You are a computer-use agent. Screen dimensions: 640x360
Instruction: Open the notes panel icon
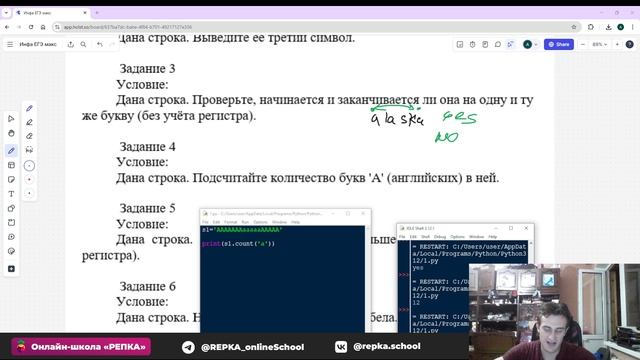click(485, 44)
